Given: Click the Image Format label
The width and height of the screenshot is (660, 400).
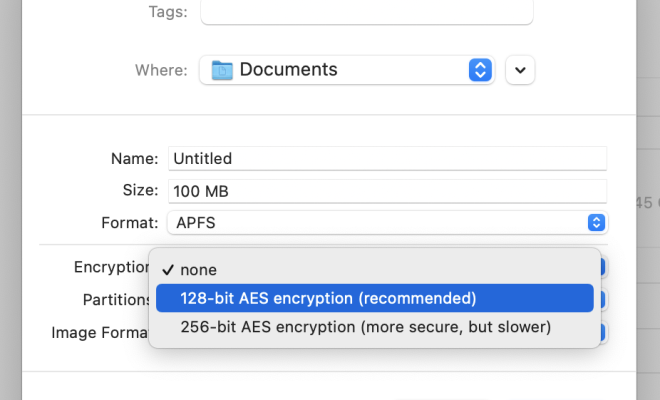Looking at the screenshot, I should 100,333.
